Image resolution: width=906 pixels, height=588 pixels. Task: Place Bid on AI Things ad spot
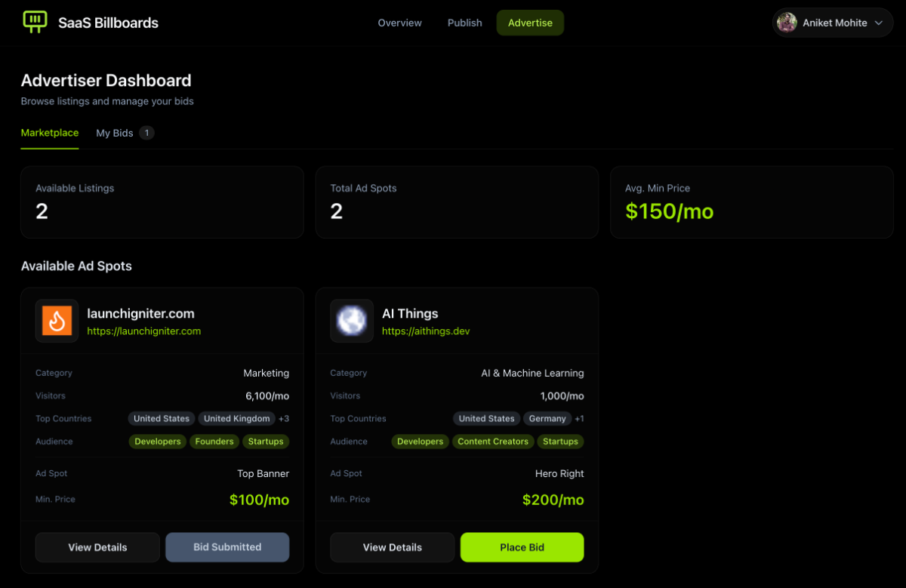[522, 547]
